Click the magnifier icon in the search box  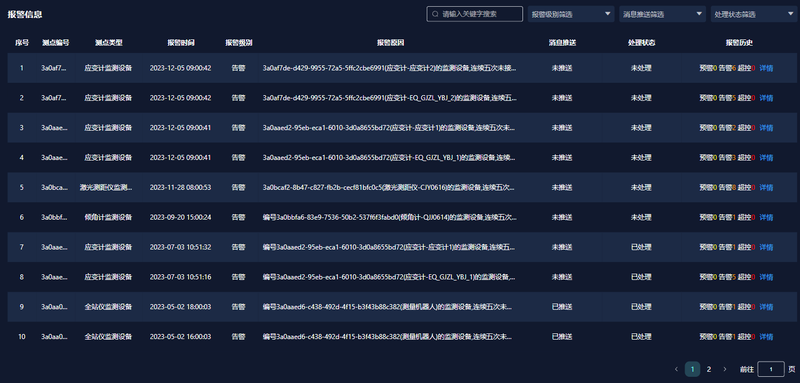click(435, 14)
